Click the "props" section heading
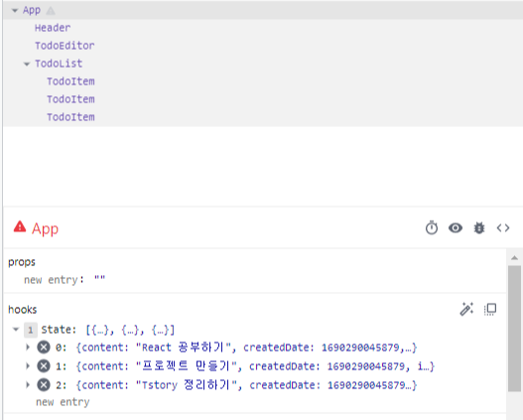Image resolution: width=523 pixels, height=420 pixels. point(22,262)
